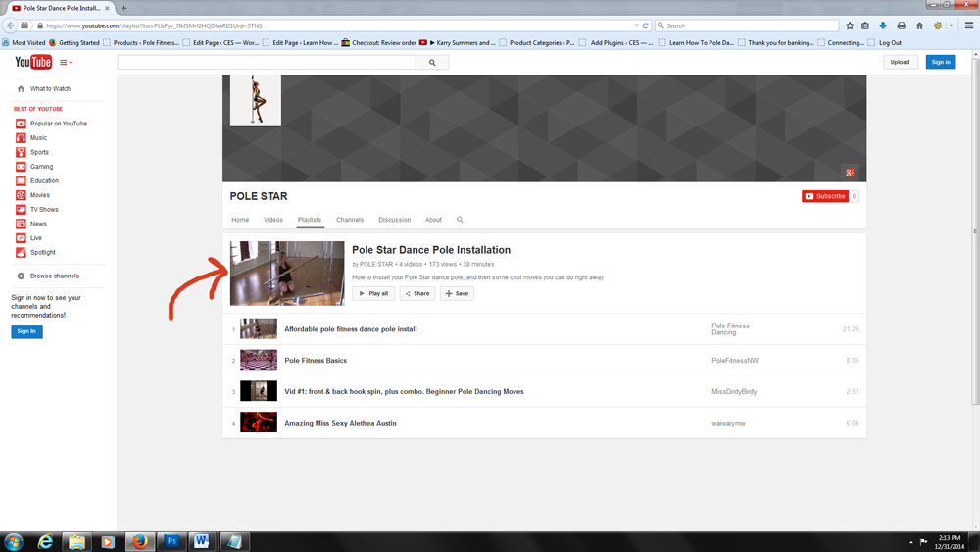
Task: Open the URL history dropdown arrow
Action: [x=636, y=25]
